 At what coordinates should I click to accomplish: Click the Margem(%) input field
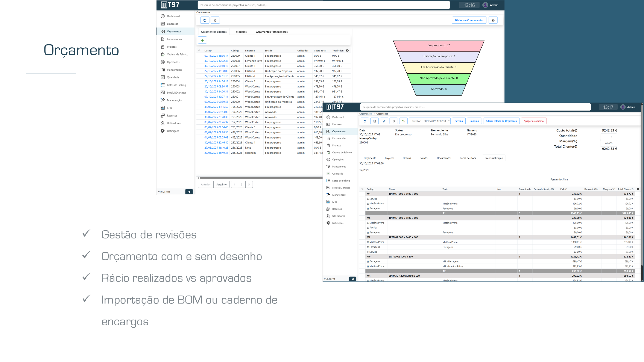point(608,143)
